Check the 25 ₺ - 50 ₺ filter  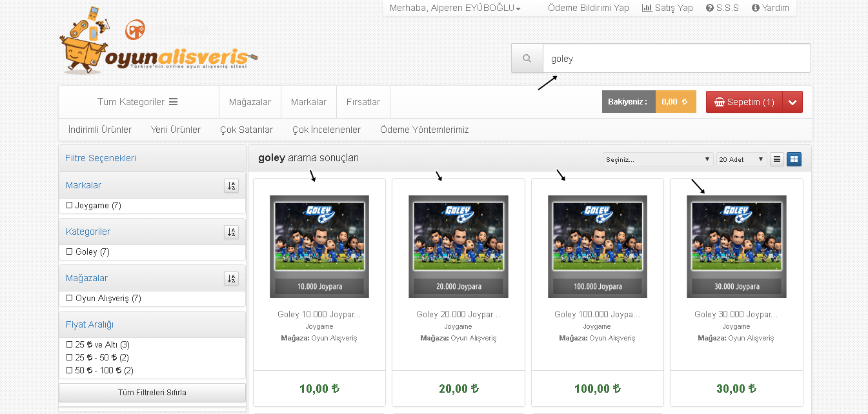coord(69,357)
